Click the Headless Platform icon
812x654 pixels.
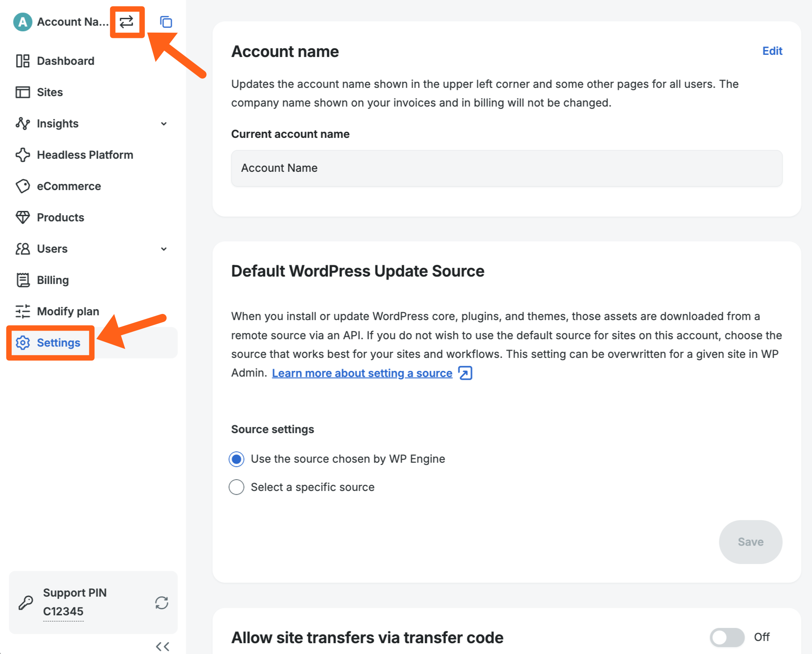23,155
